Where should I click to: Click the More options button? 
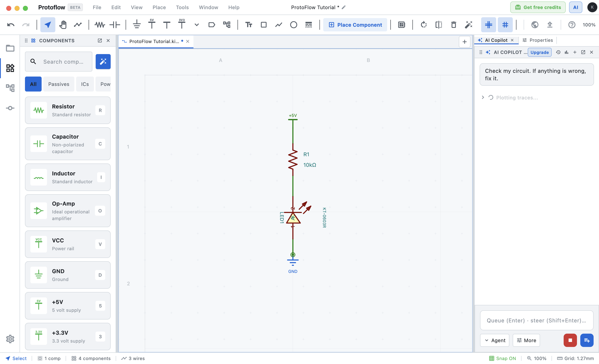(526, 340)
